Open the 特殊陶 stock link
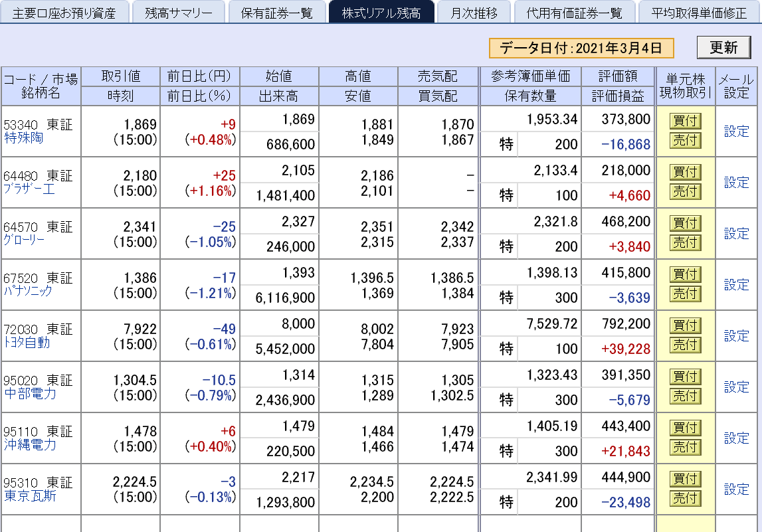762x532 pixels. [x=23, y=138]
